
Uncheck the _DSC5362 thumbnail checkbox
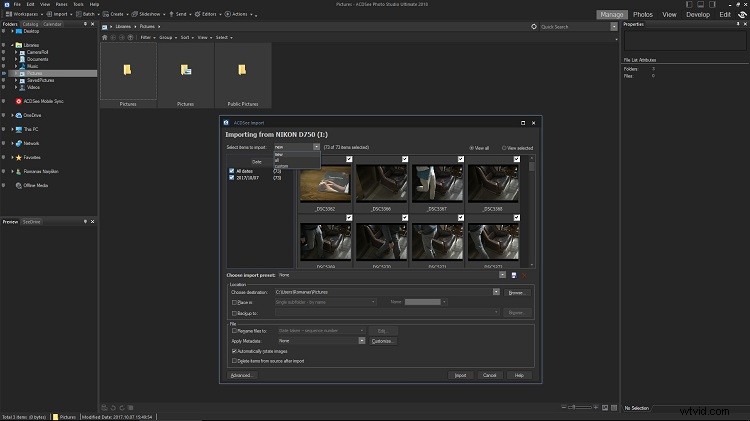tap(349, 159)
